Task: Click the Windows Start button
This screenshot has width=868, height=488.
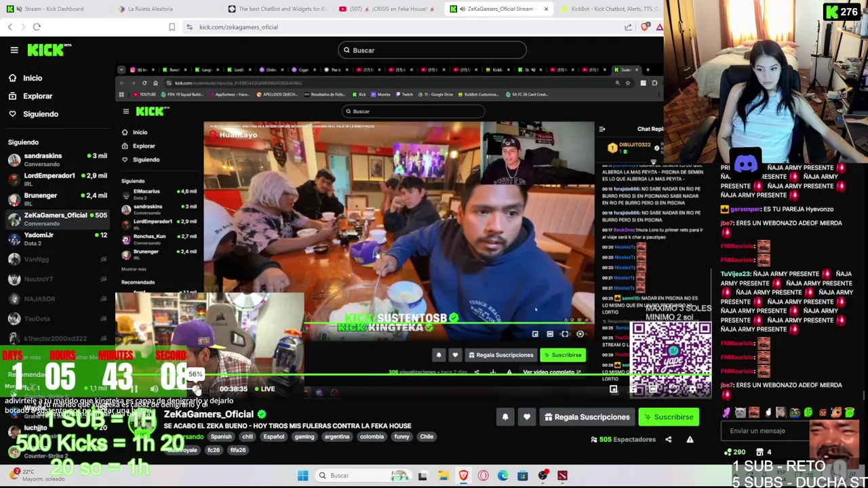Action: [x=302, y=475]
